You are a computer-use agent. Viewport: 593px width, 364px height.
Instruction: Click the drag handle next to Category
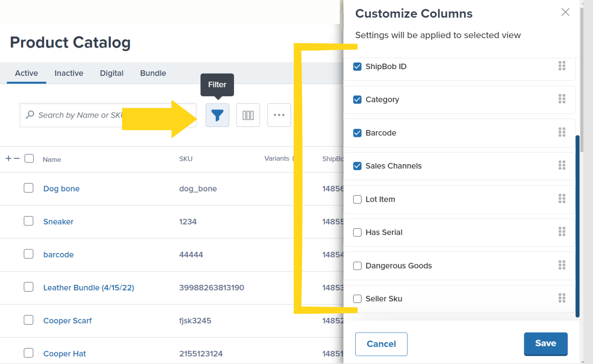click(562, 99)
